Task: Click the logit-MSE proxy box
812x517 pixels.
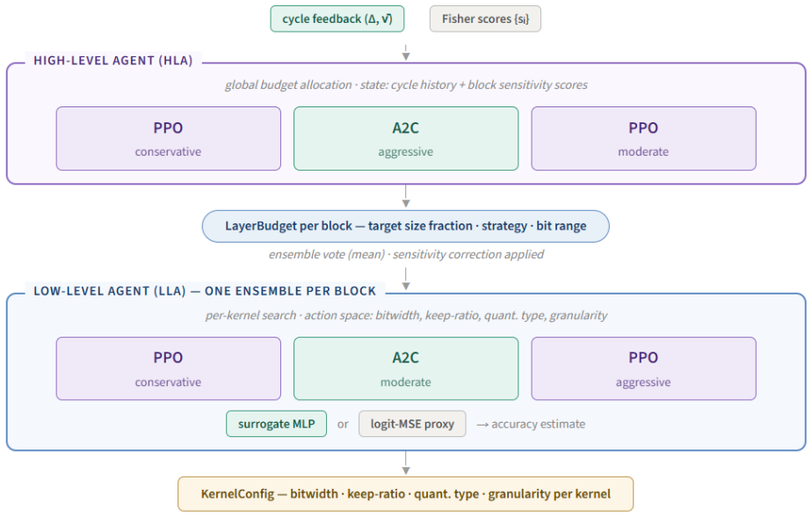Action: point(412,425)
